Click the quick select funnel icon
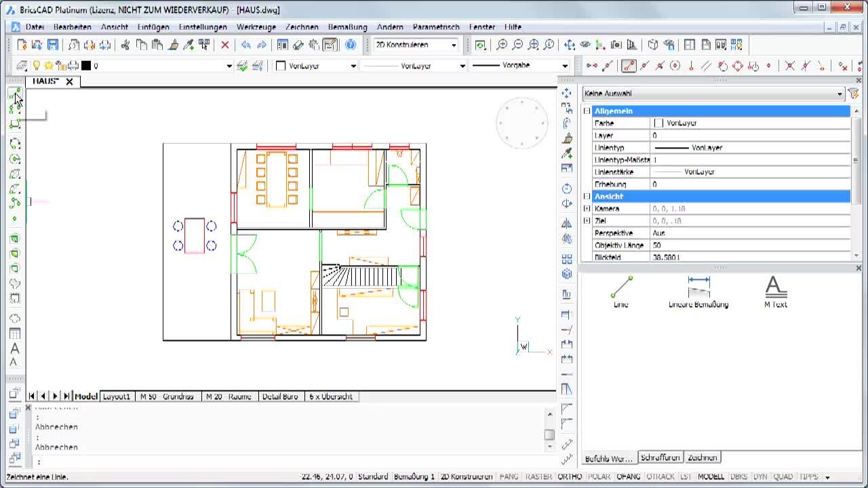This screenshot has height=488, width=868. (x=854, y=94)
